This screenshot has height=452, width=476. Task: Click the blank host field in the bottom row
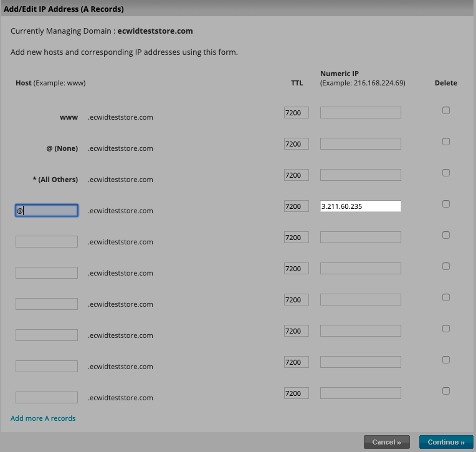(x=47, y=397)
